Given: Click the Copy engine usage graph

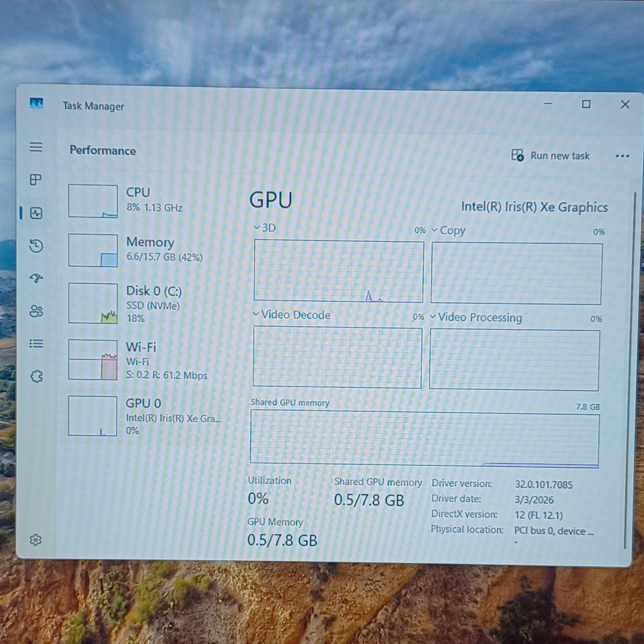Looking at the screenshot, I should click(516, 274).
